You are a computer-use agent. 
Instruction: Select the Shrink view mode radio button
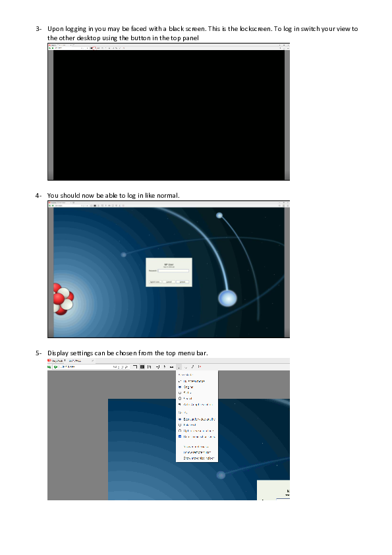(180, 393)
